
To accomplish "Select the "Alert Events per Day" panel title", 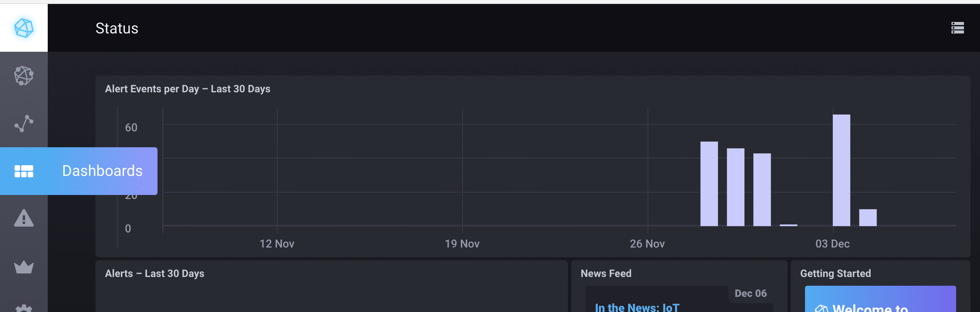I will point(187,89).
